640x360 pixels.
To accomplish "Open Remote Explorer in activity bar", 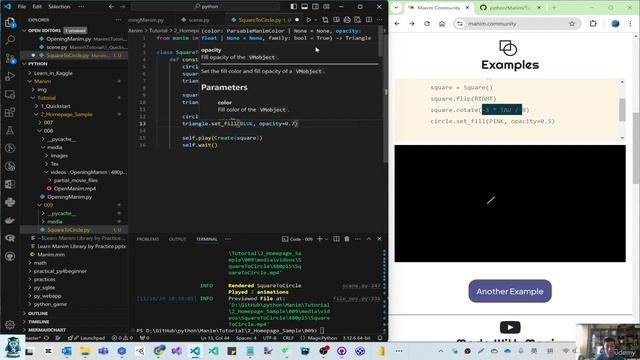I will tap(10, 94).
